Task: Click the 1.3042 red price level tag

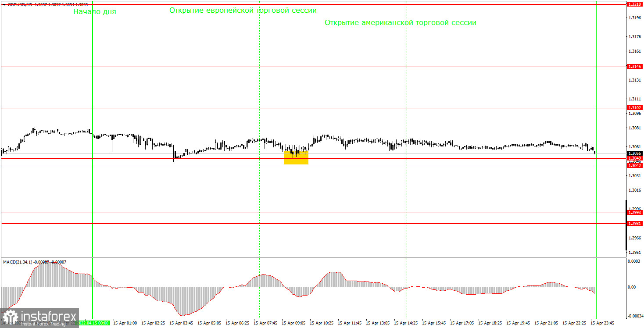Action: pyautogui.click(x=635, y=165)
